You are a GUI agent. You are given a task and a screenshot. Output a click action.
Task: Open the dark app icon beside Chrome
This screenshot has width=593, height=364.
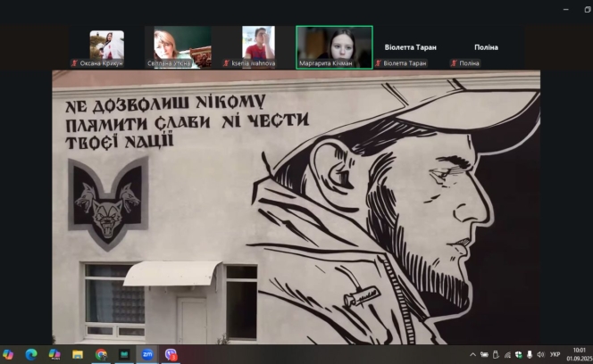(x=124, y=354)
